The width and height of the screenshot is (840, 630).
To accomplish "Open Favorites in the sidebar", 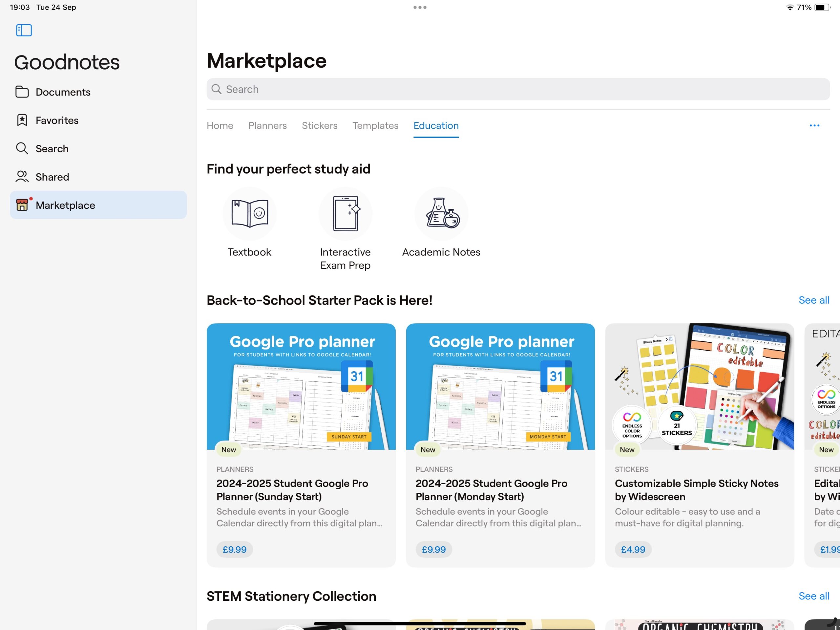I will (x=98, y=120).
